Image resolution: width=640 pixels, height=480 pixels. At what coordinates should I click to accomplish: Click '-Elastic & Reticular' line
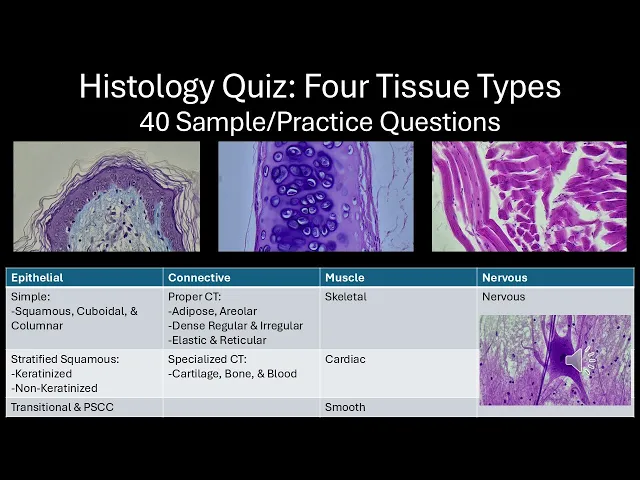(217, 340)
